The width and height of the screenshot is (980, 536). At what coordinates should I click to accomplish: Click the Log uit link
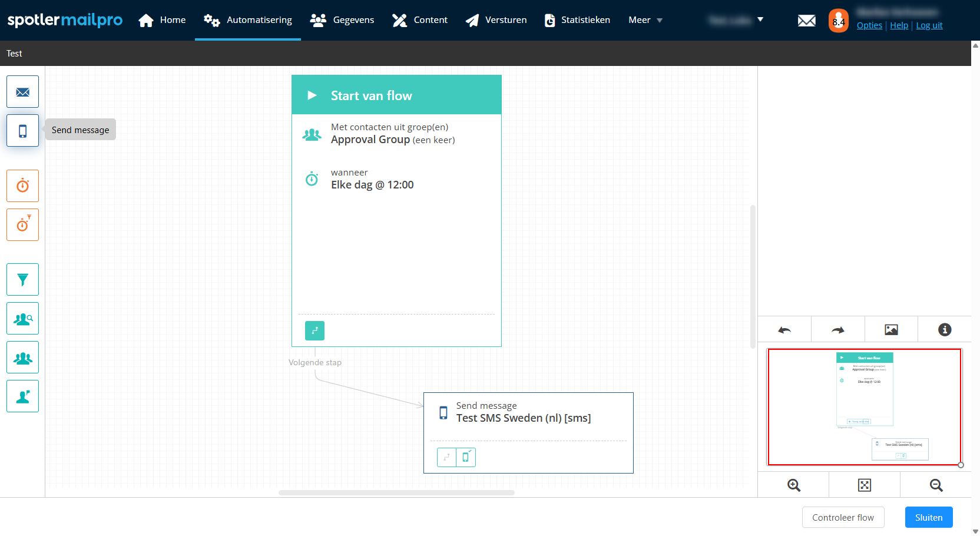pos(929,25)
